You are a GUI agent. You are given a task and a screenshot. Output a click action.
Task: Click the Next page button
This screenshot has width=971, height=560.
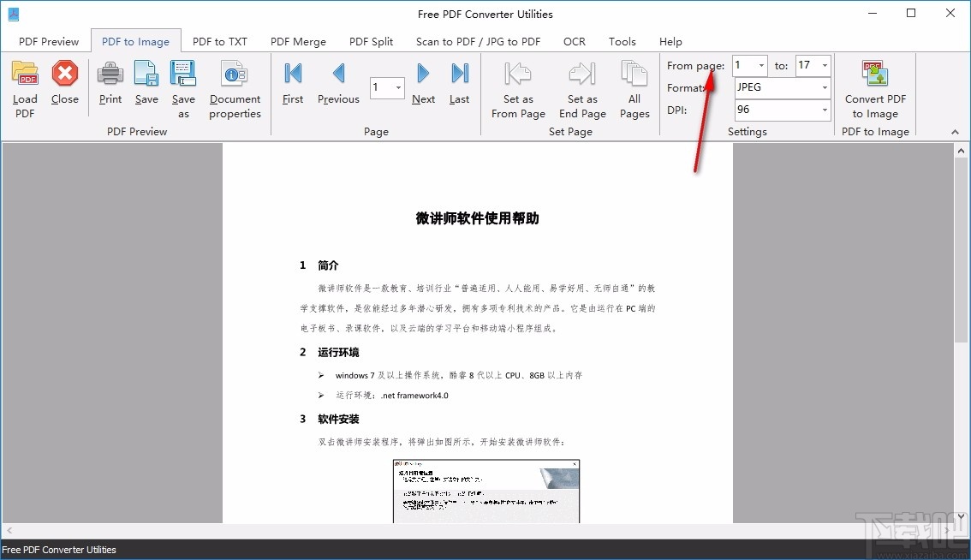pos(423,86)
